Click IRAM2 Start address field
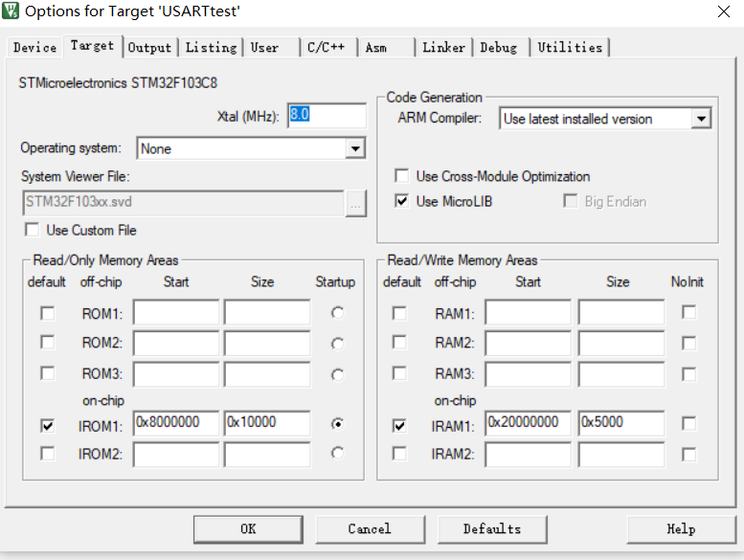The image size is (744, 560). pos(529,455)
